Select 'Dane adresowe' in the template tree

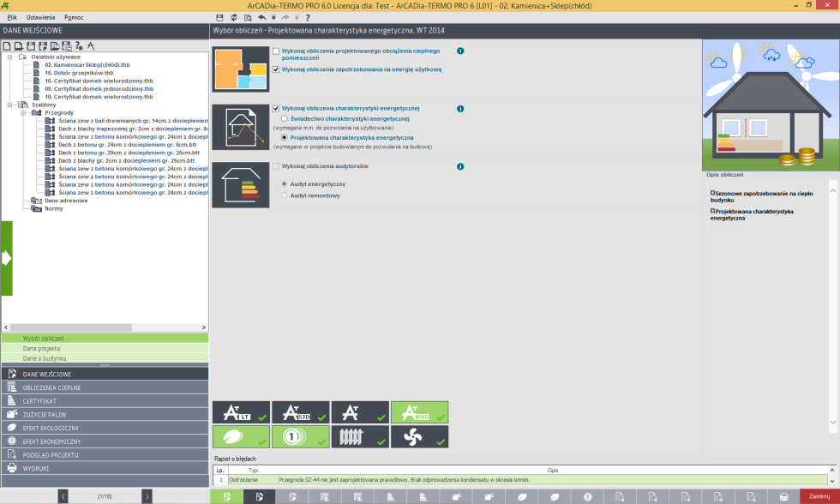pos(67,201)
